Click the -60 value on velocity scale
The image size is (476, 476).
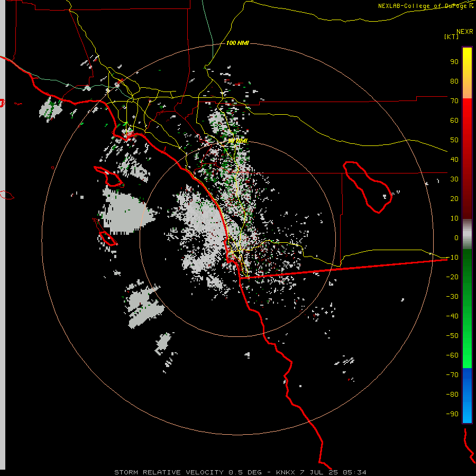tap(452, 355)
